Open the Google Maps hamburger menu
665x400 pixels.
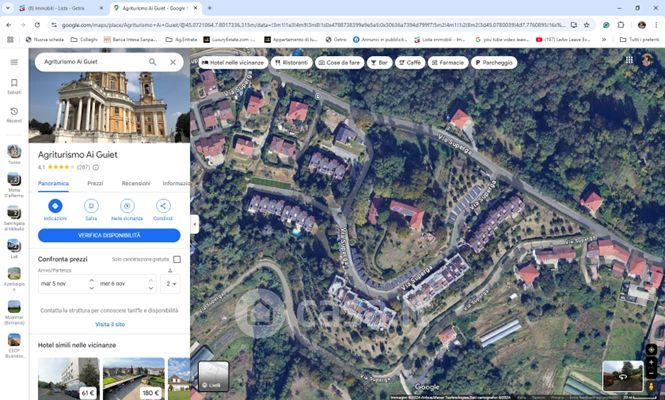(14, 62)
